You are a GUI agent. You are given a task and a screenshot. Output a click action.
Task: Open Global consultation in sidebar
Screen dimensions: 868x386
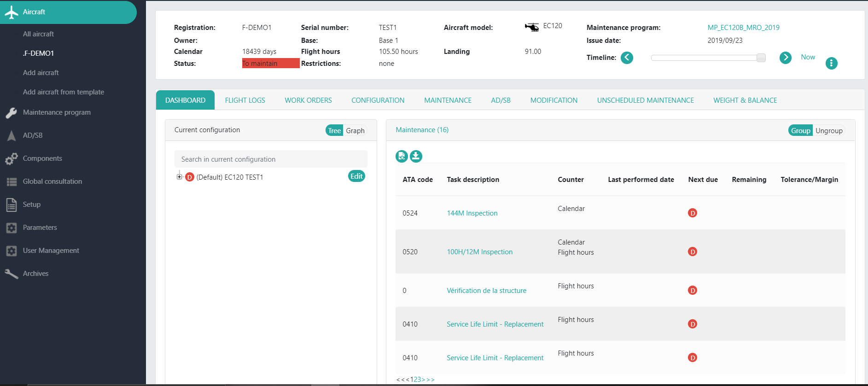pos(52,181)
